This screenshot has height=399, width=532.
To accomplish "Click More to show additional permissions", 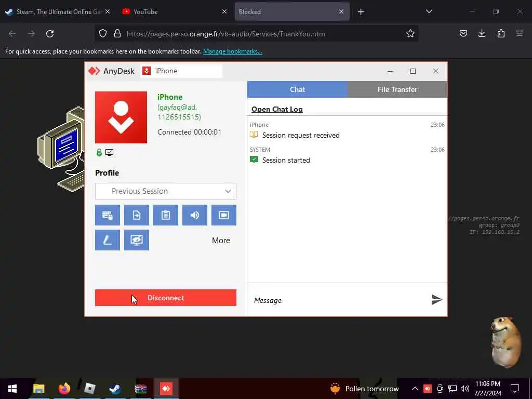I will [x=221, y=240].
